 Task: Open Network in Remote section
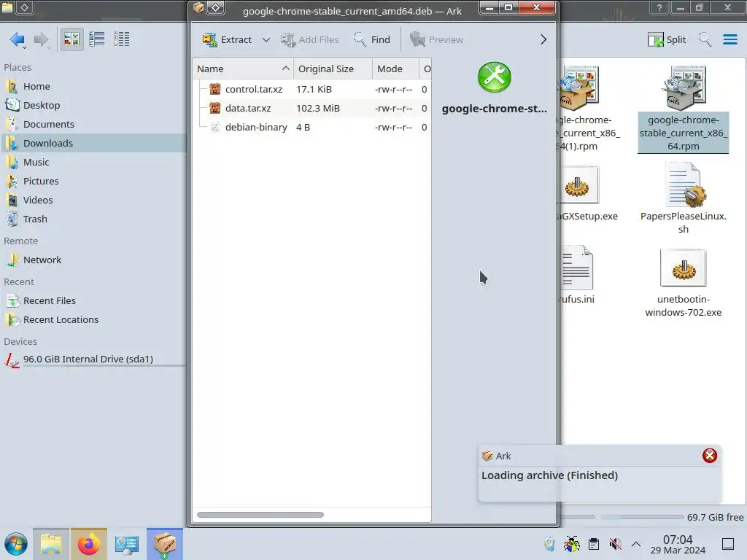94,260
